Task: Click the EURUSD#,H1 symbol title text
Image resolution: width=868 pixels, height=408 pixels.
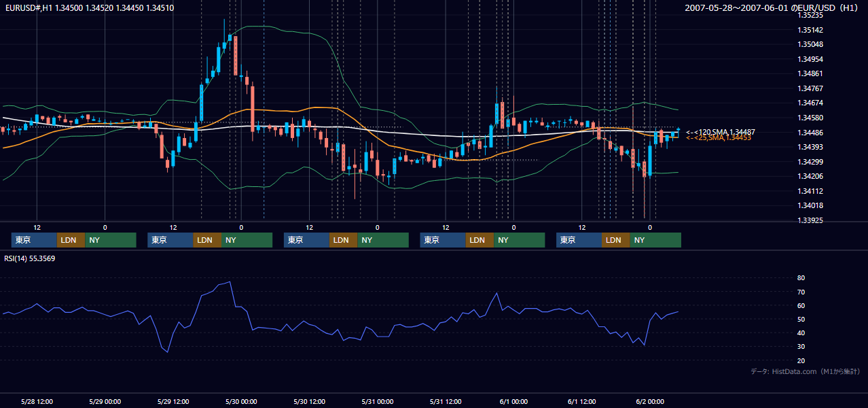Action: click(x=88, y=8)
